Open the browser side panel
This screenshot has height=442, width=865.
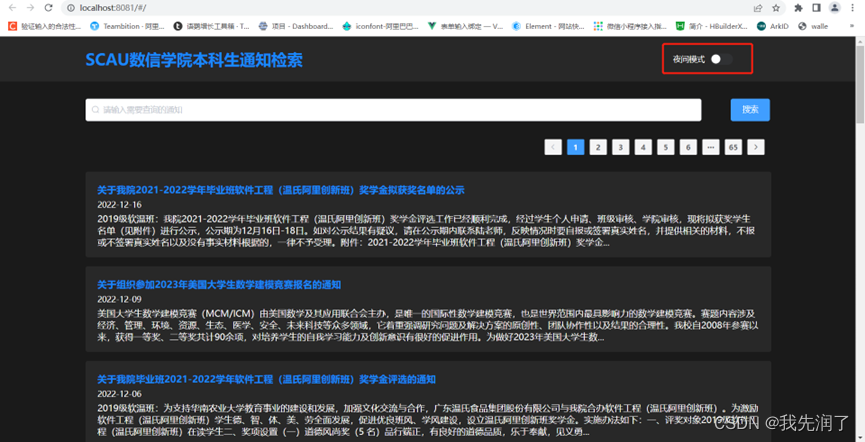pyautogui.click(x=816, y=8)
